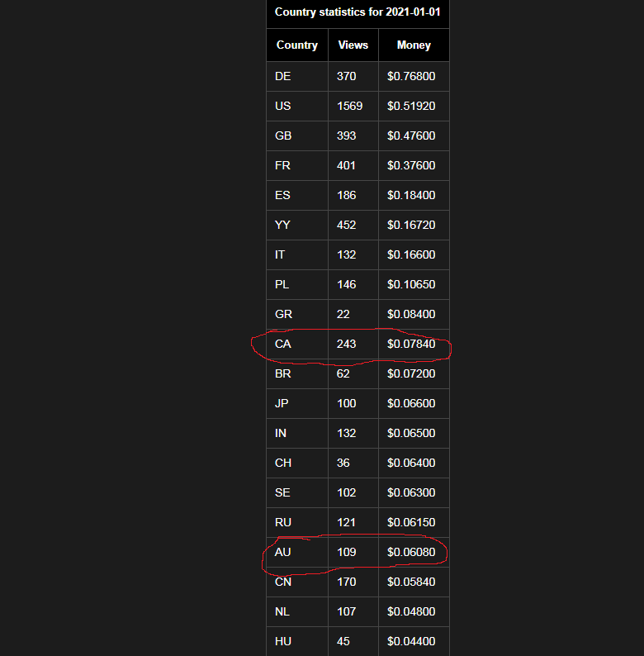Click the YY country cell
This screenshot has height=656, width=644.
point(282,225)
